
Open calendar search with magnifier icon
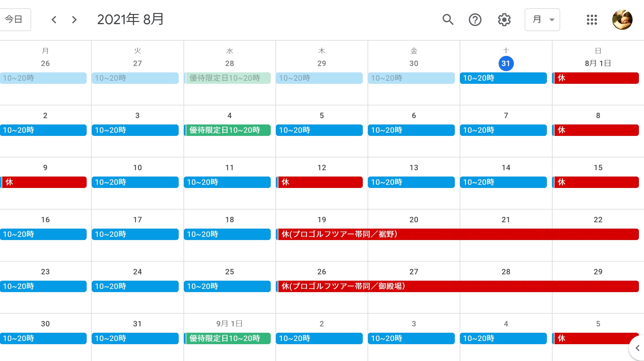(448, 20)
